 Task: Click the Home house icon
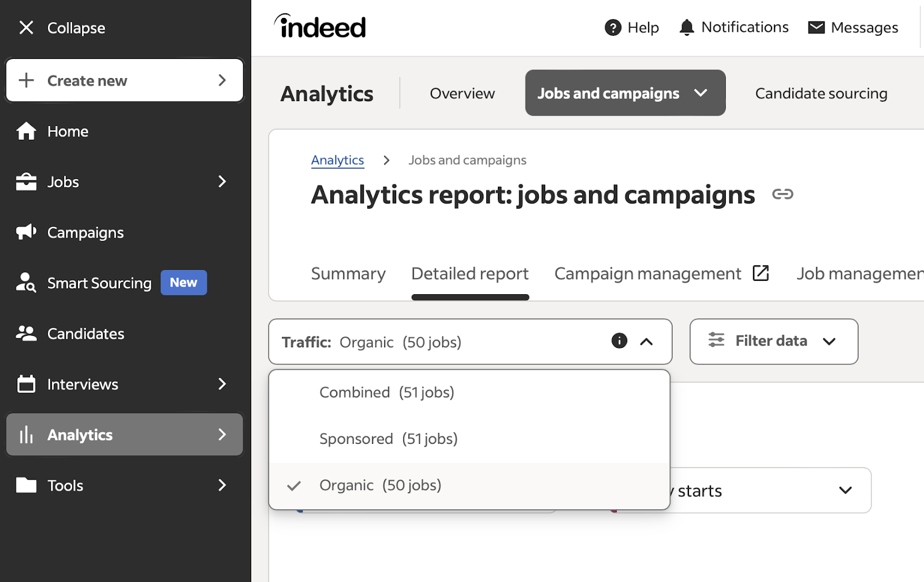tap(26, 131)
